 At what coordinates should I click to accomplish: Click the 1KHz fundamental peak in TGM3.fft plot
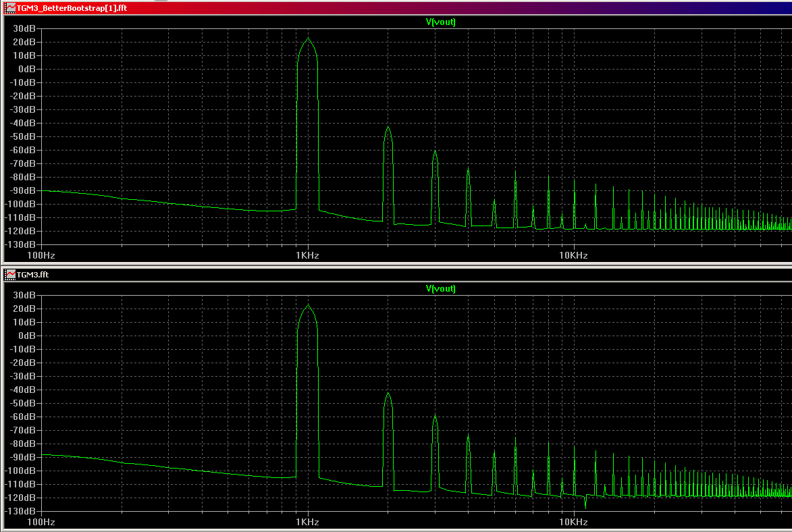pos(308,306)
